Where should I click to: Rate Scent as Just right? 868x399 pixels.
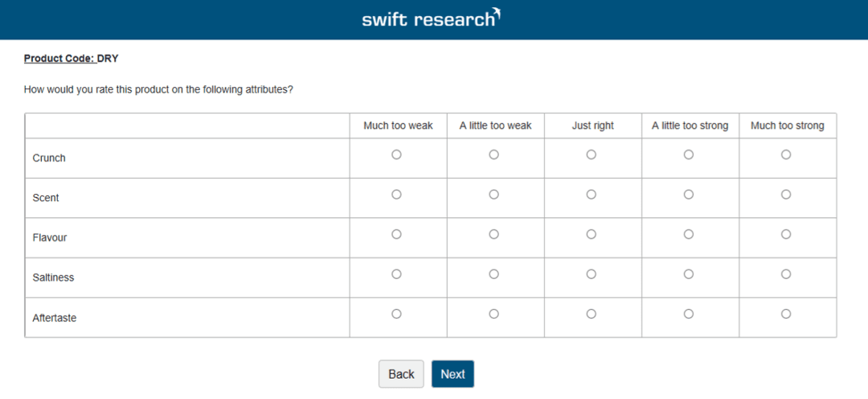click(592, 194)
